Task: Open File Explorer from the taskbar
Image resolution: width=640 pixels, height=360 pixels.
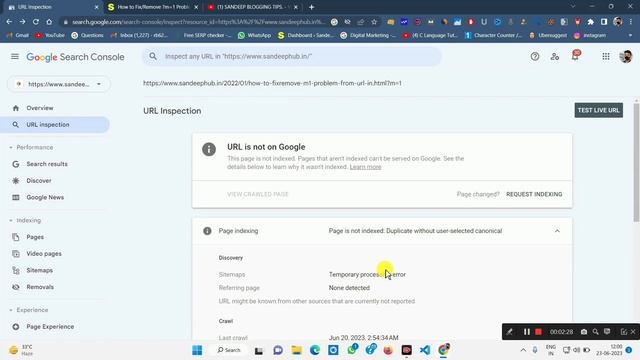Action: tap(296, 350)
